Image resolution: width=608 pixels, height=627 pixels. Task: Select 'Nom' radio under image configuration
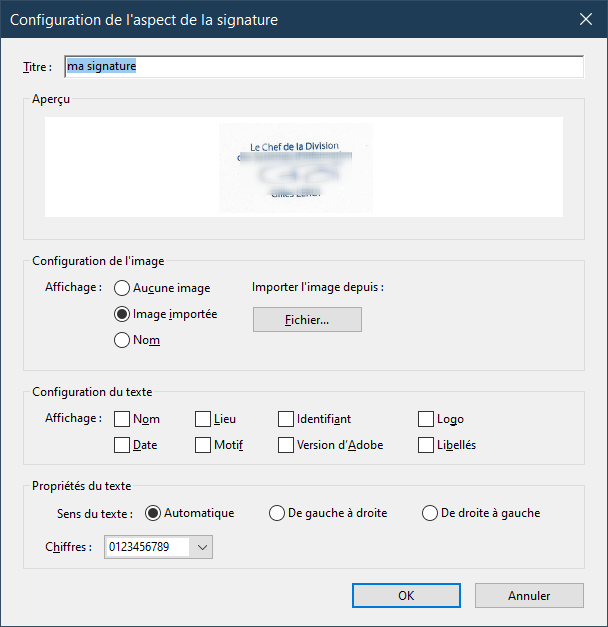(123, 340)
